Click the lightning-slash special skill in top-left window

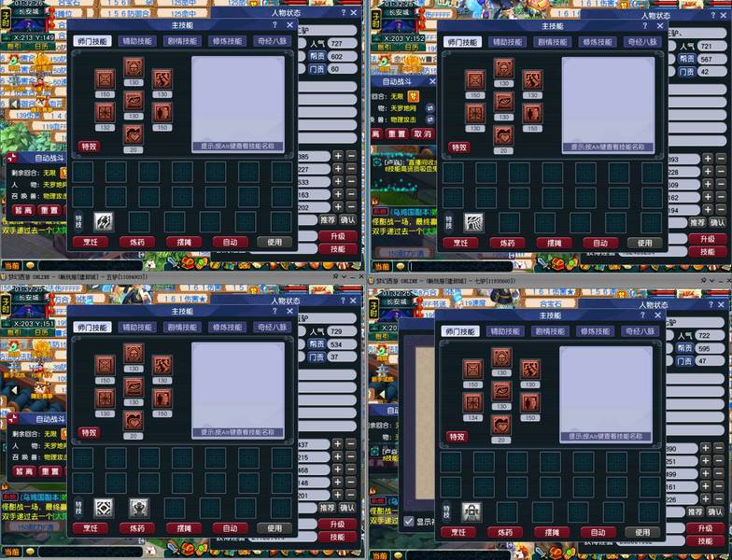point(103,222)
